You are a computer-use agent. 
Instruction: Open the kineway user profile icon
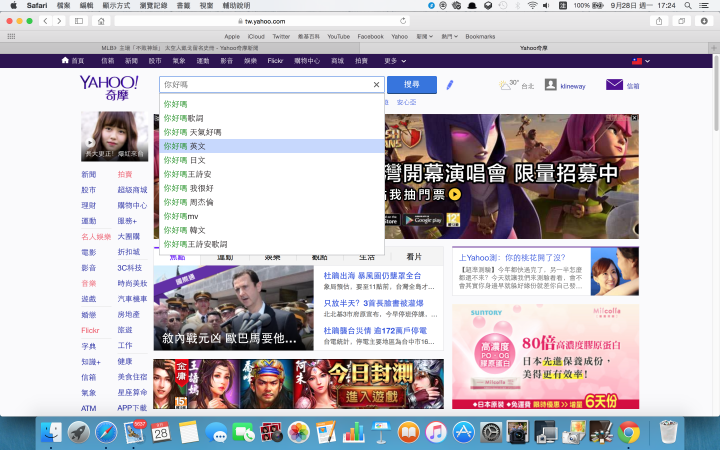551,85
